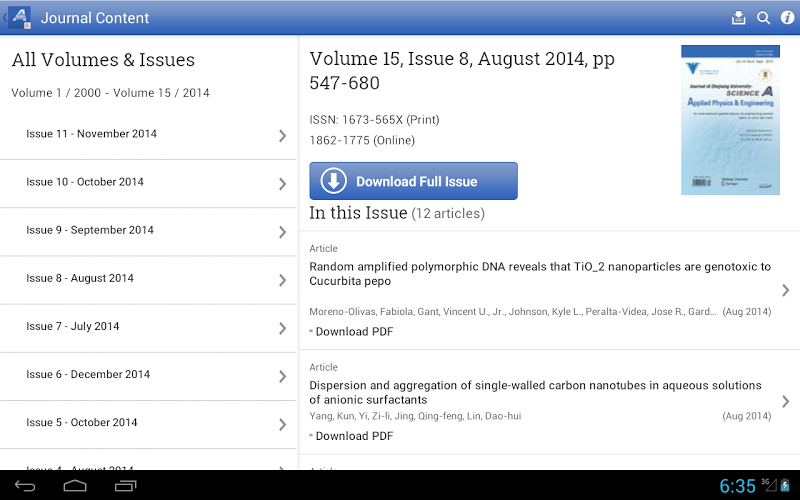Open Issue 6 - December 2014
800x500 pixels.
pos(88,374)
